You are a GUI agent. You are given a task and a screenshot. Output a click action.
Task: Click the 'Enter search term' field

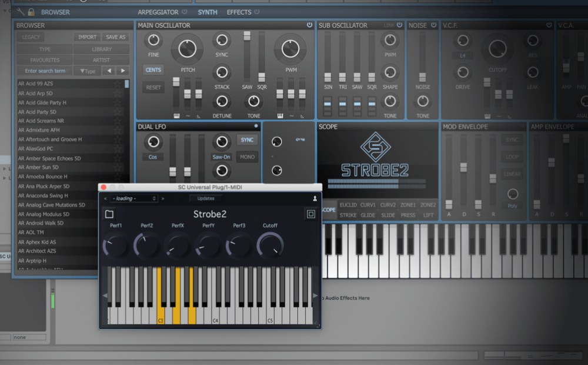pyautogui.click(x=45, y=71)
